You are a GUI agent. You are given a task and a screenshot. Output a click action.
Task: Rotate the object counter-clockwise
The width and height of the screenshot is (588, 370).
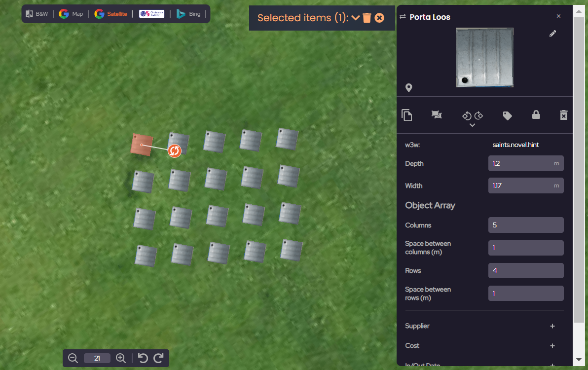coord(466,116)
